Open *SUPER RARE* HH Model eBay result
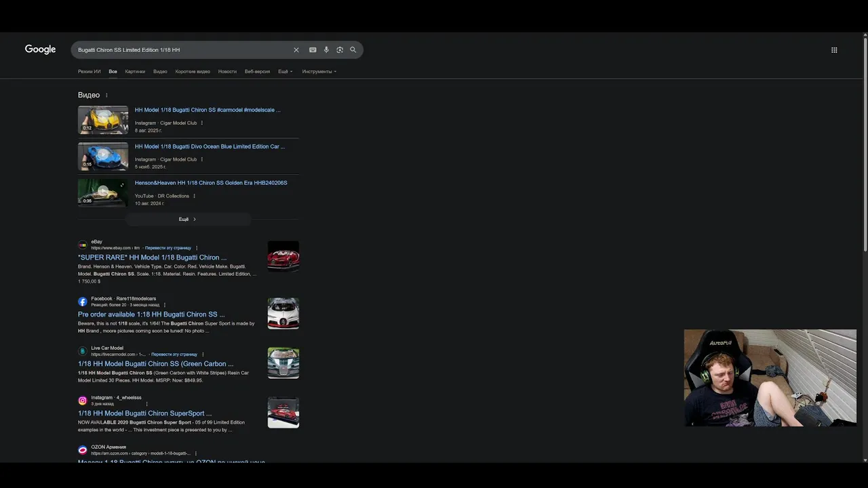868x488 pixels. click(153, 258)
